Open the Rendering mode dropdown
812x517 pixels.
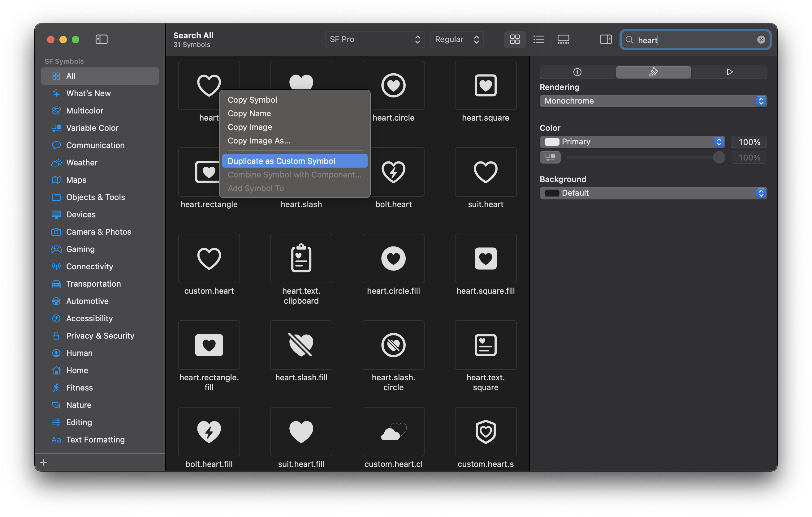point(653,101)
